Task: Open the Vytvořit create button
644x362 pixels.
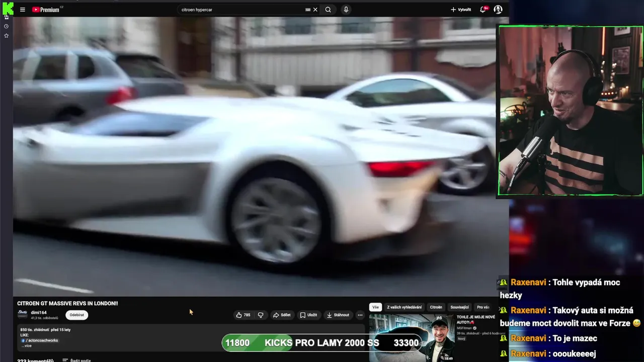Action: pos(461,10)
